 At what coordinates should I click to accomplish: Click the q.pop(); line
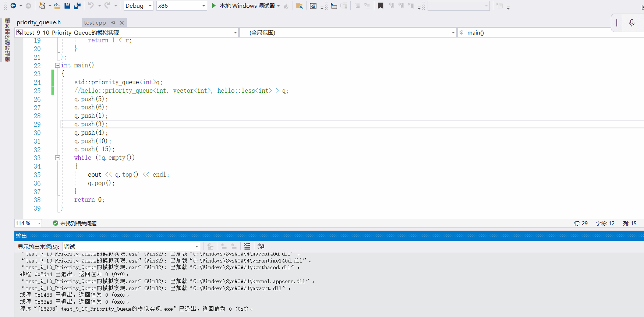point(101,183)
